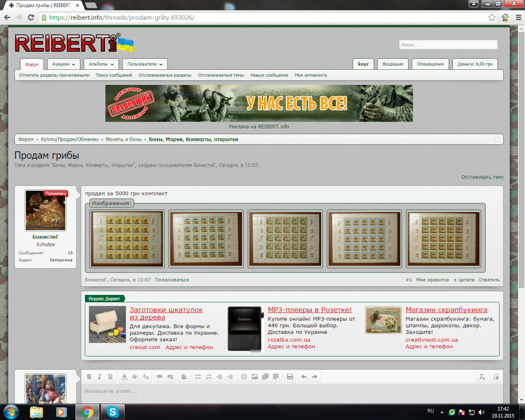
Task: Insert an ordered numbered list
Action: (209, 377)
